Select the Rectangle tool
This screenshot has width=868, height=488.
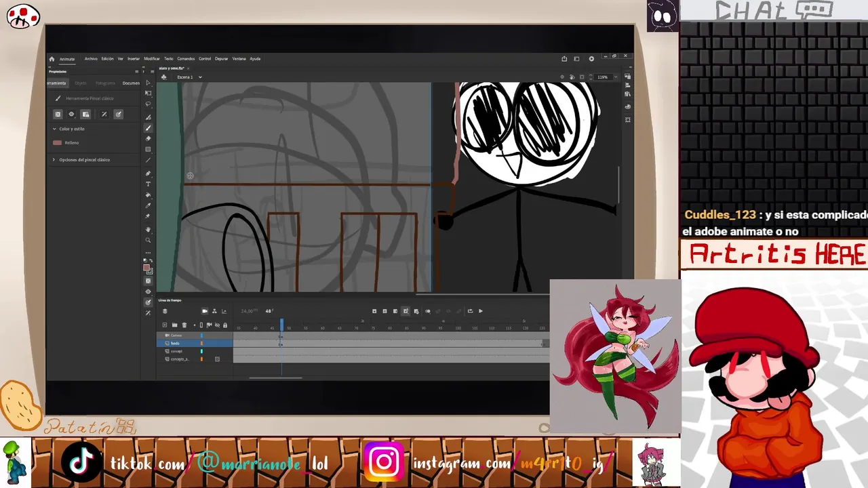coord(148,149)
